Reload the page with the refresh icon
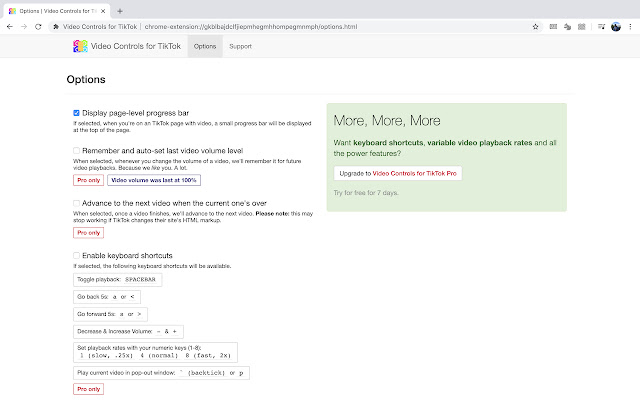The width and height of the screenshot is (640, 400). (x=44, y=25)
